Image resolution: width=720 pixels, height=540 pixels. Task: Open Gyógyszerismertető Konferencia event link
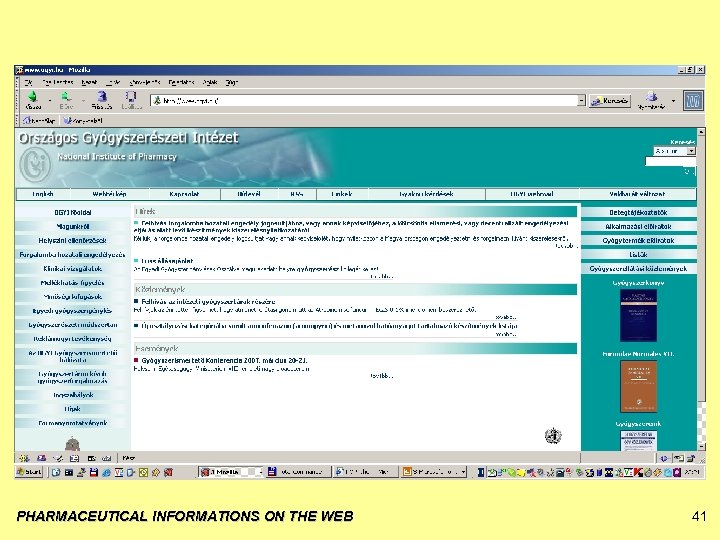pos(224,360)
